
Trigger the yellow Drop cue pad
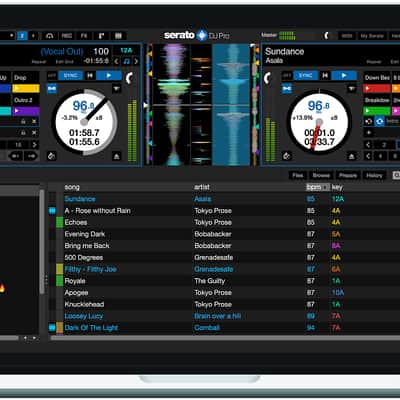(26, 88)
